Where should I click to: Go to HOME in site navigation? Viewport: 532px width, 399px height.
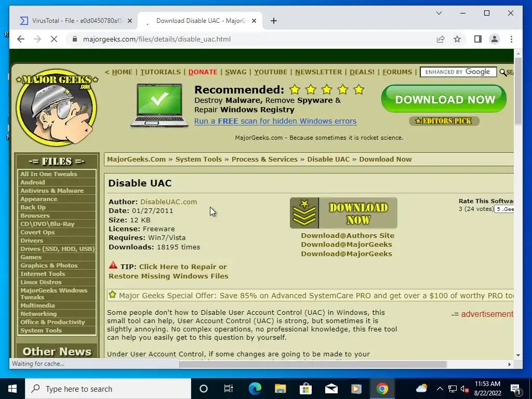point(122,72)
